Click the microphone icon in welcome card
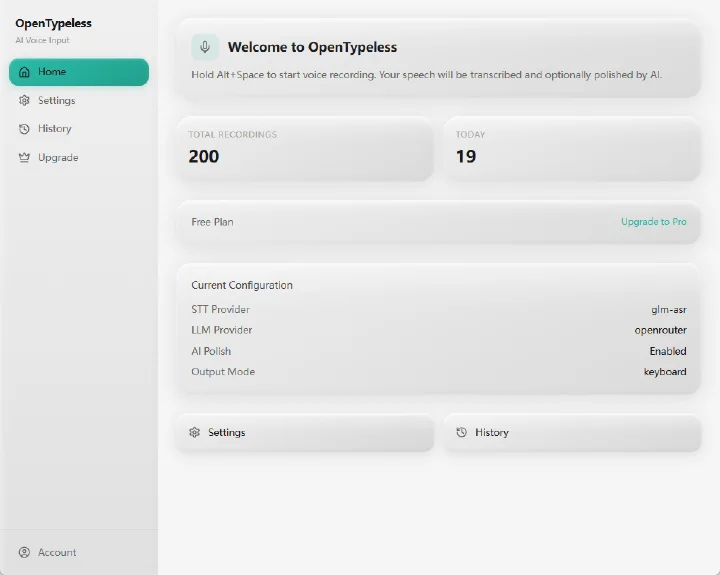720x575 pixels. [205, 47]
